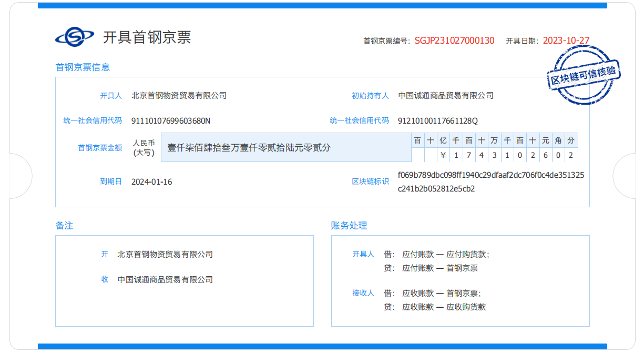Click the 开 label in 备注 box
Viewport: 644px width, 353px height.
pos(105,254)
